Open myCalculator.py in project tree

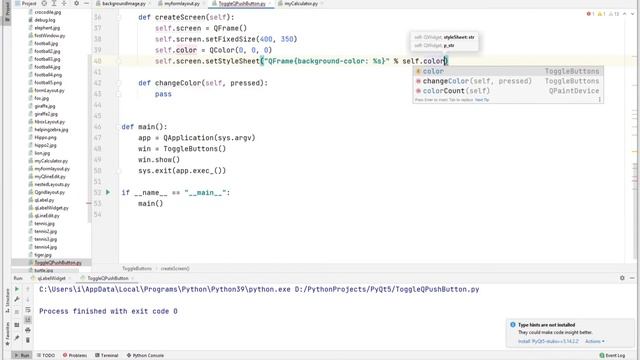[x=48, y=161]
